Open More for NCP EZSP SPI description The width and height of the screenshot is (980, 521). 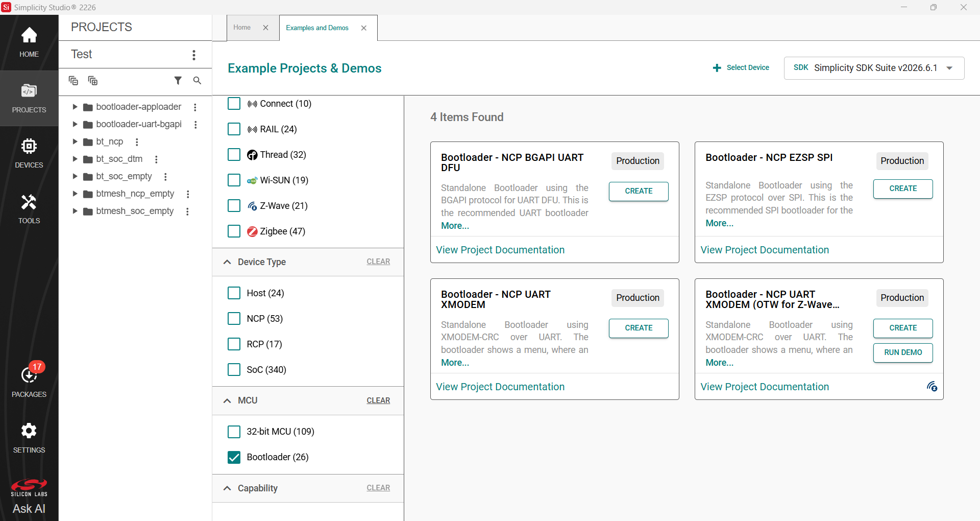[x=719, y=223]
